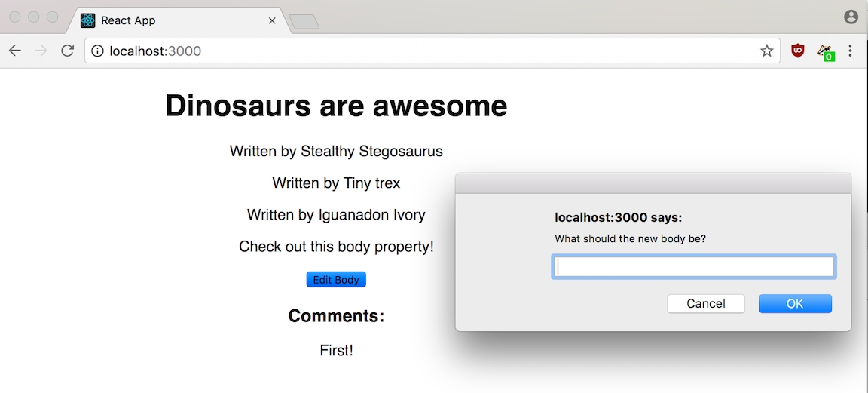Click the window's close button
Image resolution: width=868 pixels, height=393 pixels.
[15, 17]
